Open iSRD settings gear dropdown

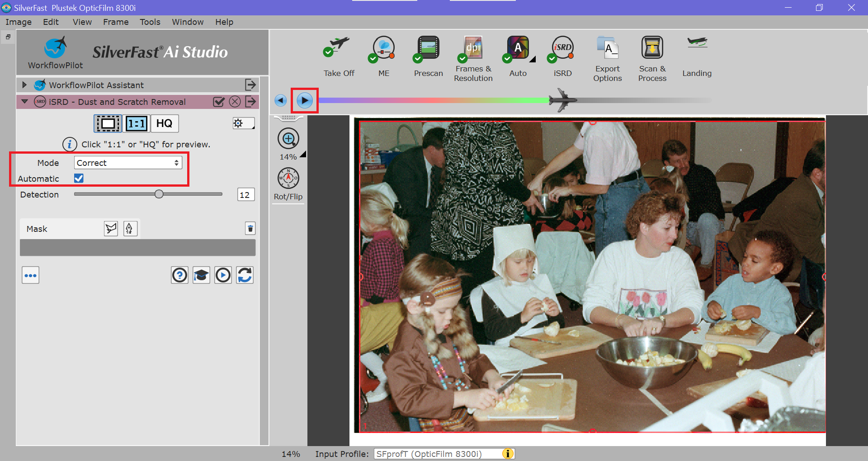pyautogui.click(x=244, y=123)
